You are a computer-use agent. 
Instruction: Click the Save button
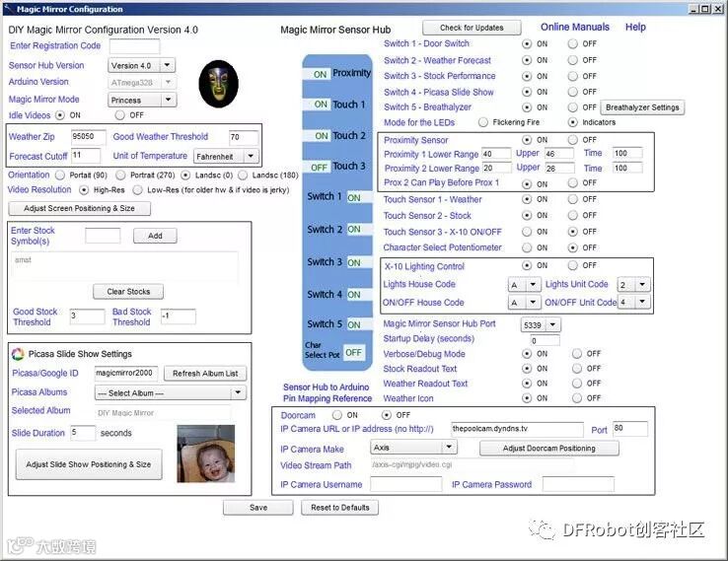[x=258, y=508]
